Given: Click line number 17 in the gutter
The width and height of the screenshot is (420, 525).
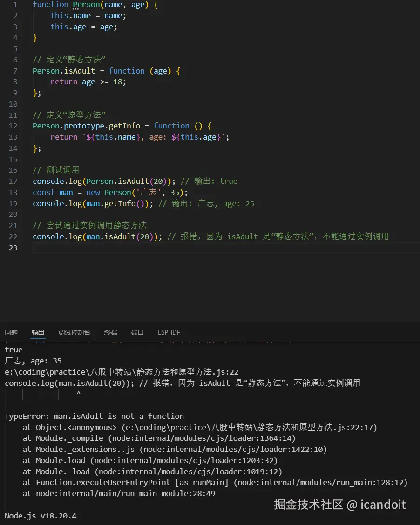Looking at the screenshot, I should (x=13, y=181).
